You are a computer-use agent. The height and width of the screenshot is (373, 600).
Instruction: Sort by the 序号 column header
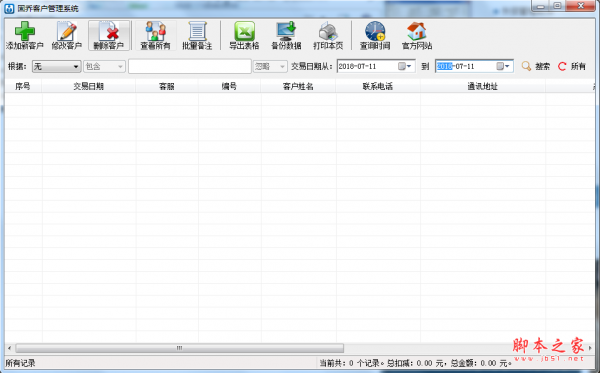pos(23,86)
